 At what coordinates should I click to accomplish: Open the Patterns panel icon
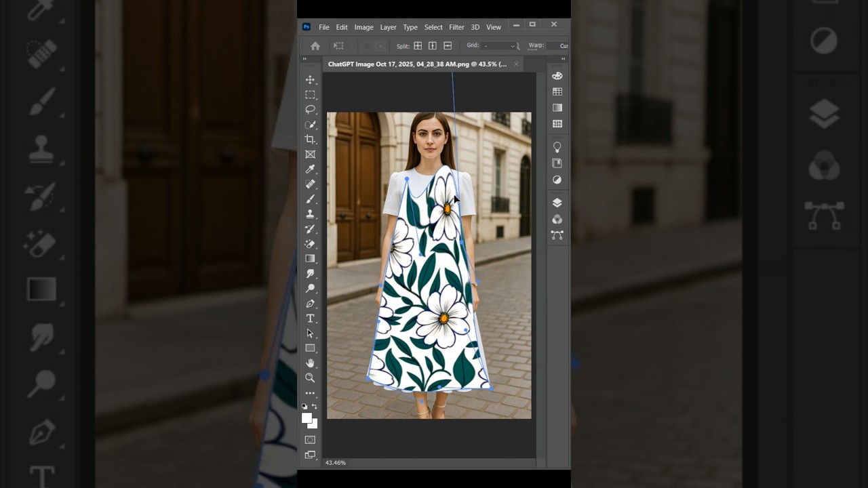tap(557, 124)
